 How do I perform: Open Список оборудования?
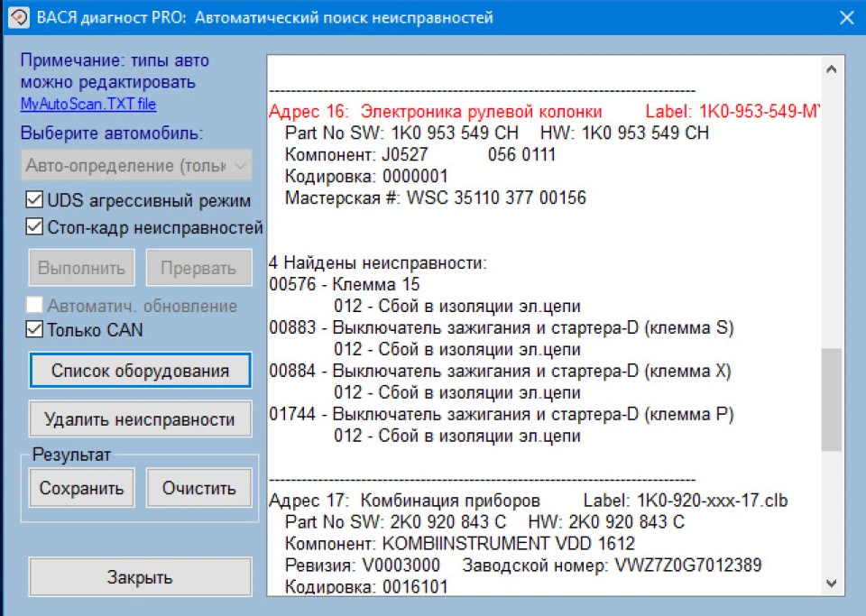click(141, 371)
